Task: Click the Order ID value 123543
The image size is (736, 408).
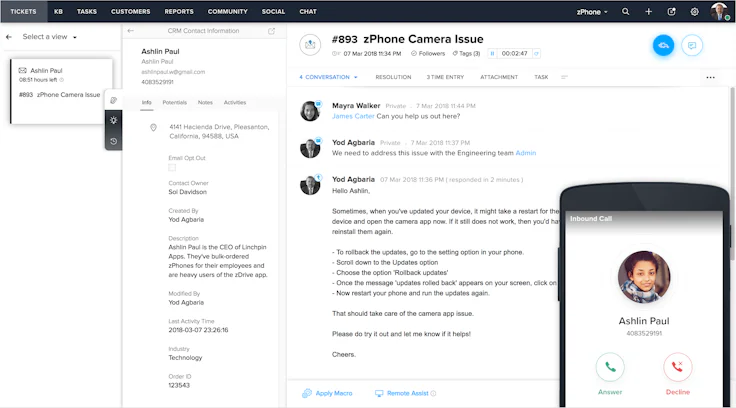Action: click(179, 385)
